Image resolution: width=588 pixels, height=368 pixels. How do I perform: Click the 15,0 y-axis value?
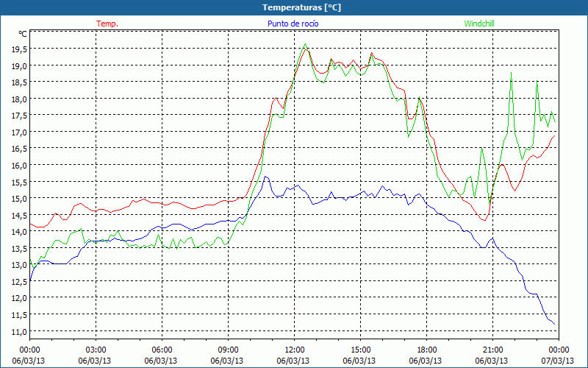coord(19,198)
